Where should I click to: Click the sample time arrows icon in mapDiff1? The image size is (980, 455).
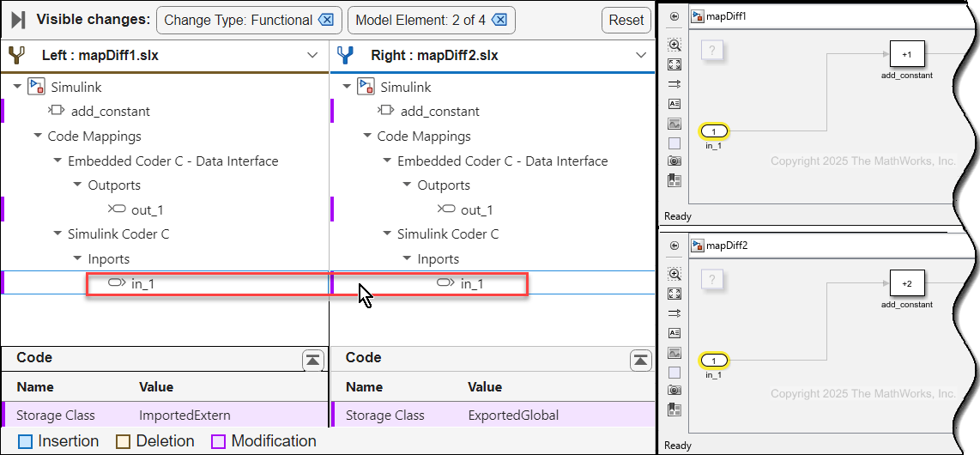[x=675, y=84]
